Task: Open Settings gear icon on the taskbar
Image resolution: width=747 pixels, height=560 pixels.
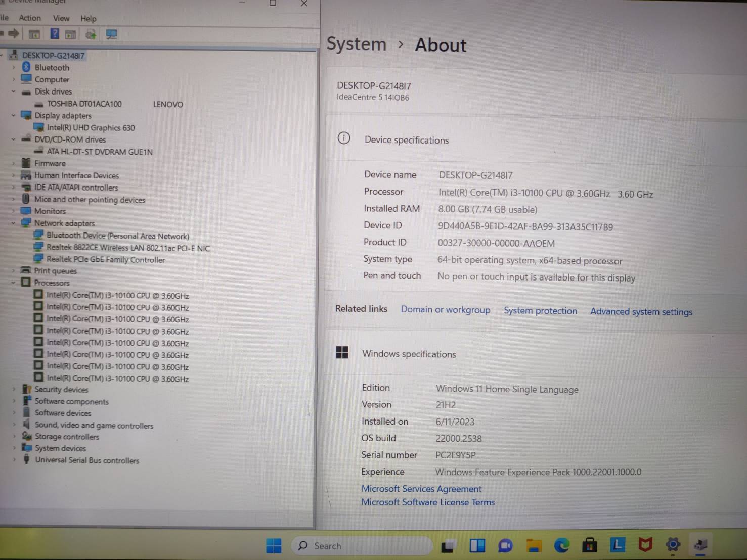Action: 673,544
